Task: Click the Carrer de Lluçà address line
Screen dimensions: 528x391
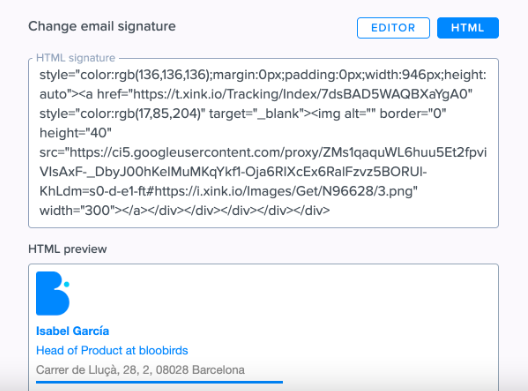Action: [x=140, y=370]
